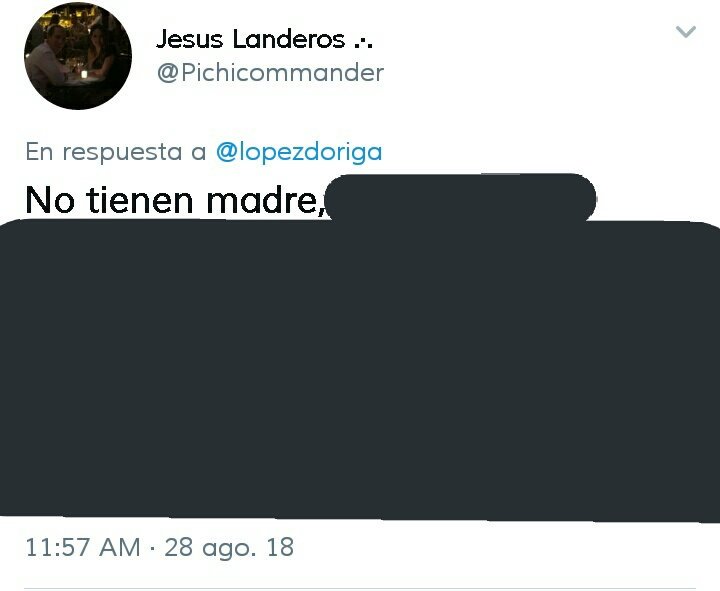
Task: Click the word "tienen" in the tweet
Action: click(x=140, y=201)
